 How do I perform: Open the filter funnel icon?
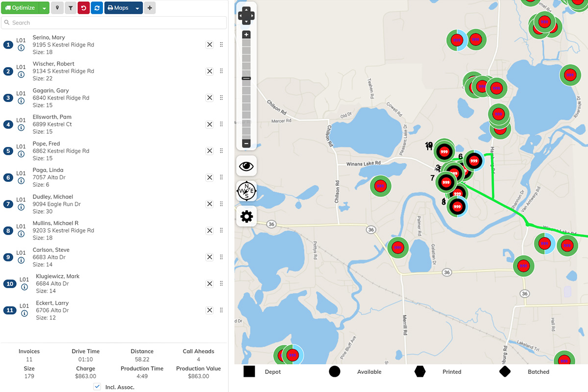coord(71,8)
